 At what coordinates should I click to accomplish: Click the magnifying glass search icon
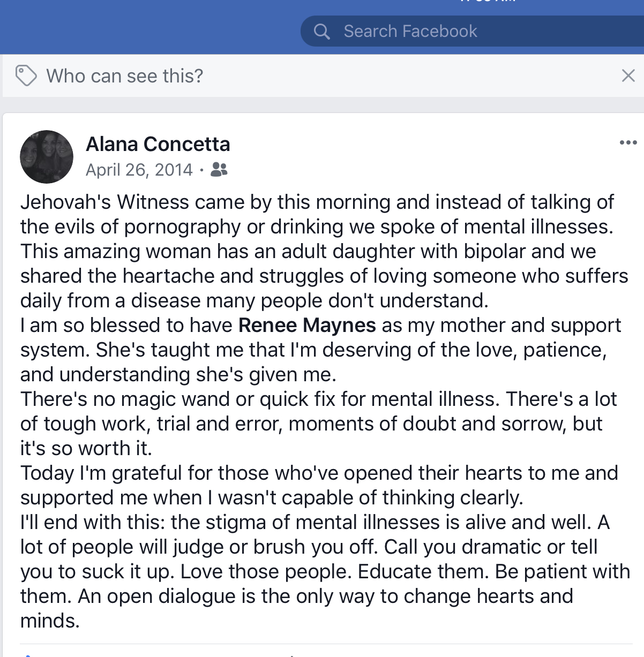[x=321, y=32]
